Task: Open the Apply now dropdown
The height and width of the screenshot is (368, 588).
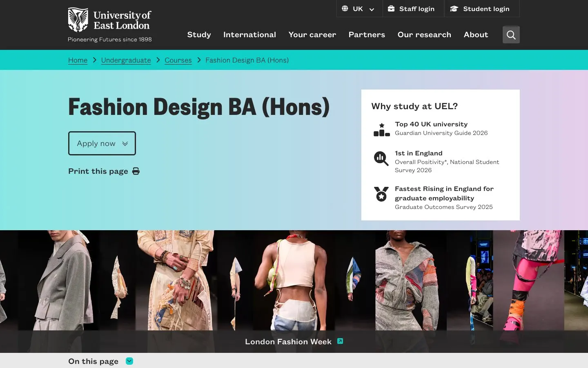Action: 102,143
